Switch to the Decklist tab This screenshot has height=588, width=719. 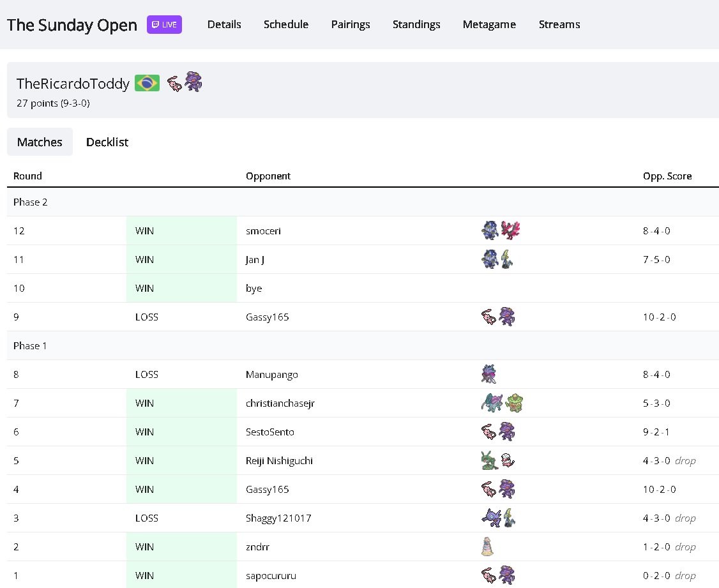click(x=107, y=142)
